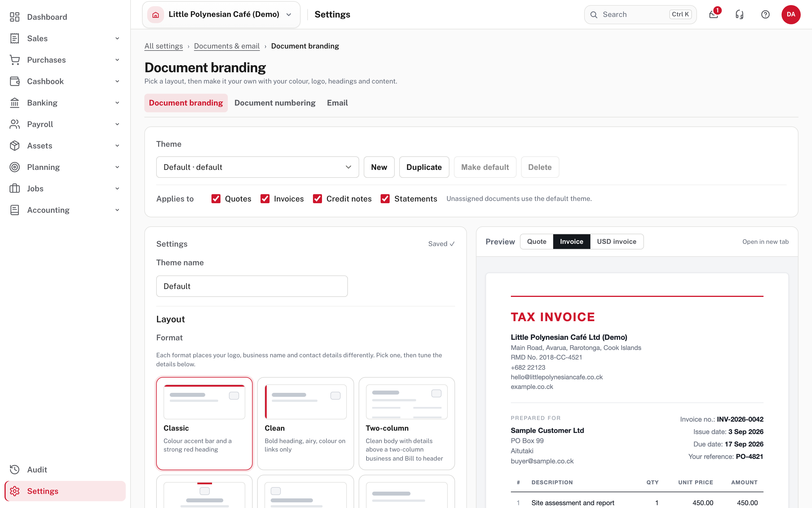Switch to Document numbering tab
This screenshot has width=812, height=508.
pos(275,103)
